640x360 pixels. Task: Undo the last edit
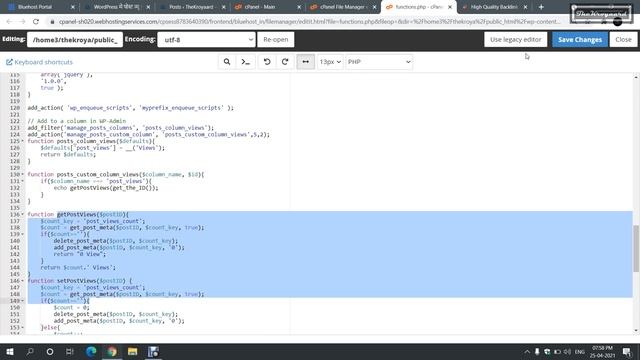pos(267,62)
